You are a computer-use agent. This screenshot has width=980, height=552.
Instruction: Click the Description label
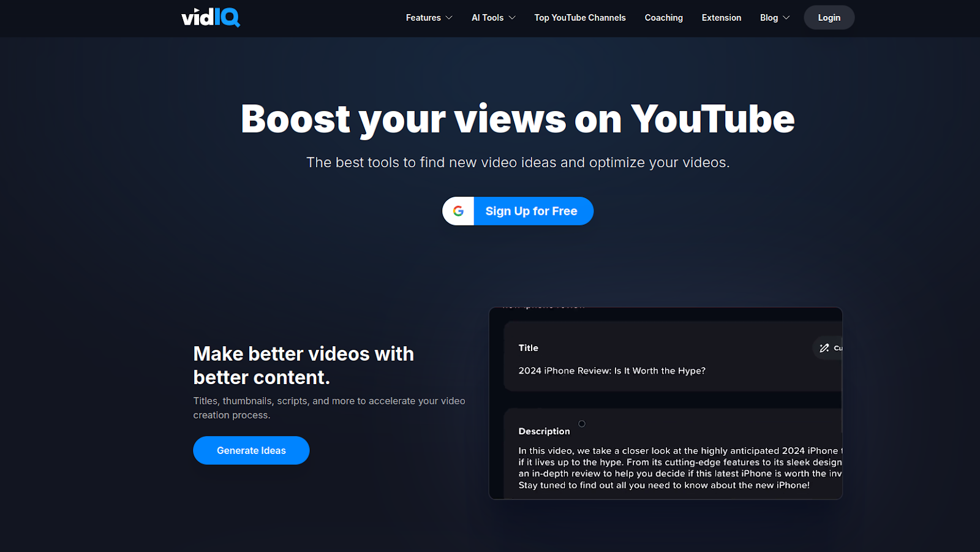click(544, 431)
